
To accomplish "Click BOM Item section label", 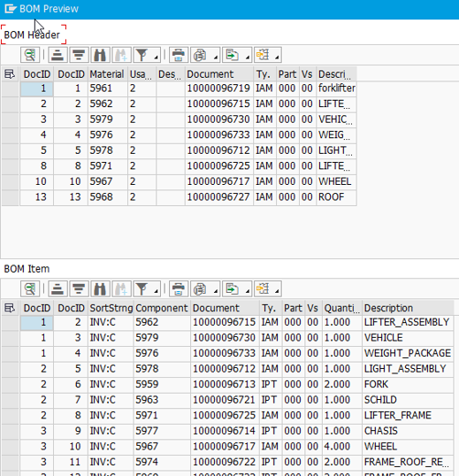I will tap(27, 269).
